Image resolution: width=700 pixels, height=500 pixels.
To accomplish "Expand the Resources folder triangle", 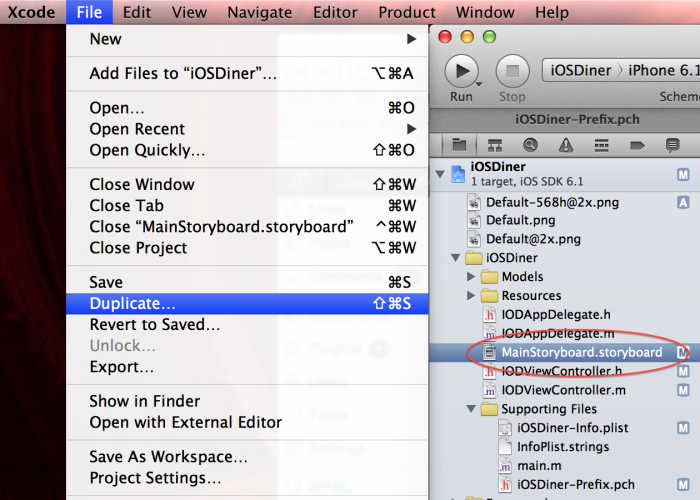I will tap(471, 296).
